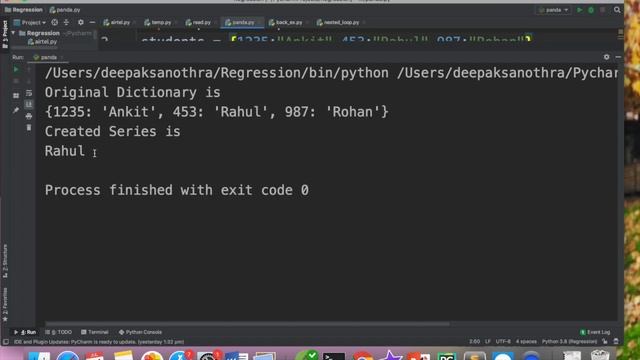
Task: Open PyCharm icon in macOS Dock
Action: click(x=446, y=356)
